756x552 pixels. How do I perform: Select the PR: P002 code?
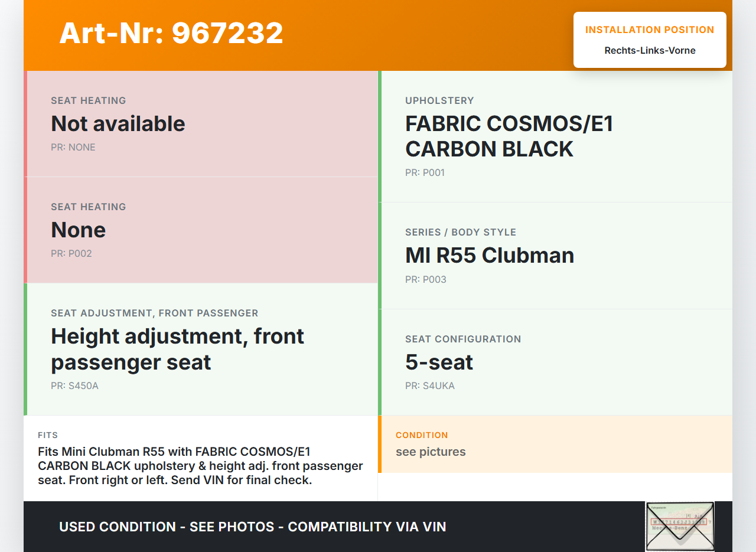(x=71, y=254)
